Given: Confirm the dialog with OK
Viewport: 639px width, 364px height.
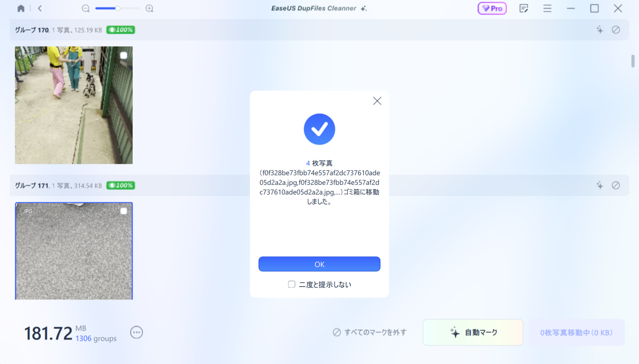Looking at the screenshot, I should click(319, 264).
